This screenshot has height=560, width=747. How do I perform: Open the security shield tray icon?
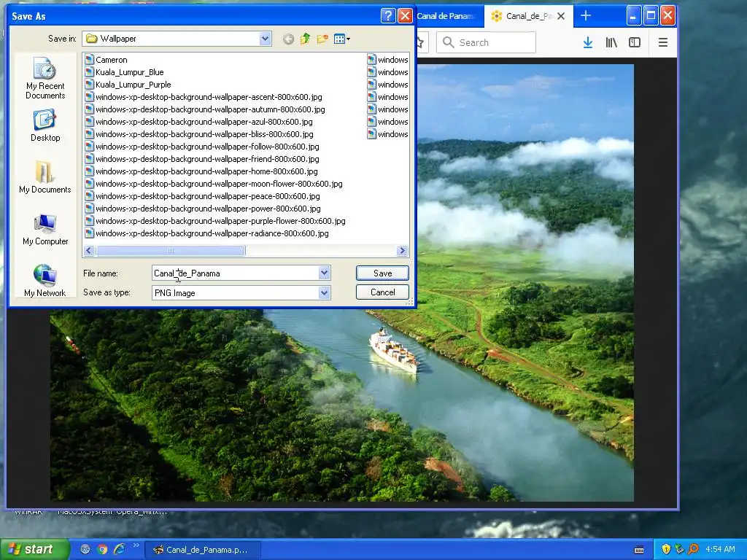666,549
